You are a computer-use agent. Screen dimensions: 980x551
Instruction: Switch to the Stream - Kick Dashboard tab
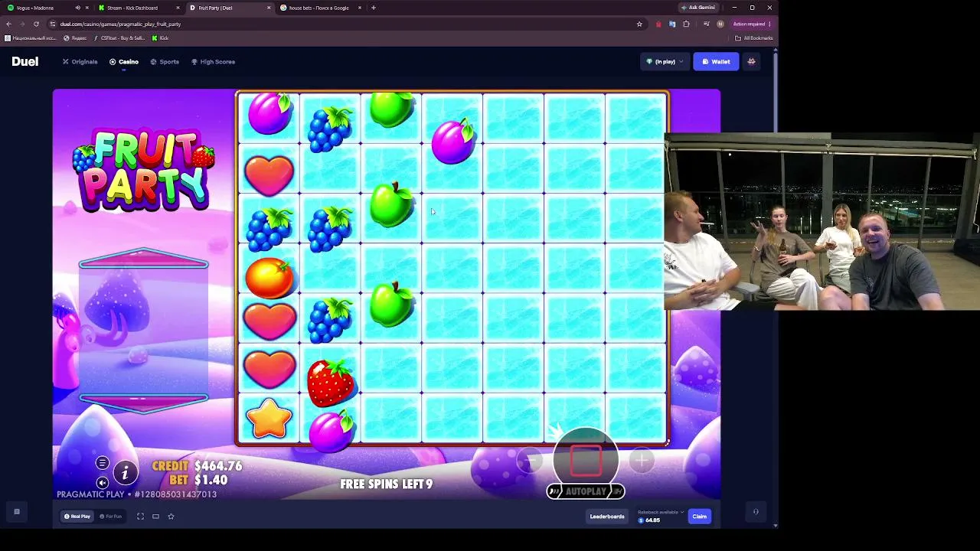pos(140,8)
